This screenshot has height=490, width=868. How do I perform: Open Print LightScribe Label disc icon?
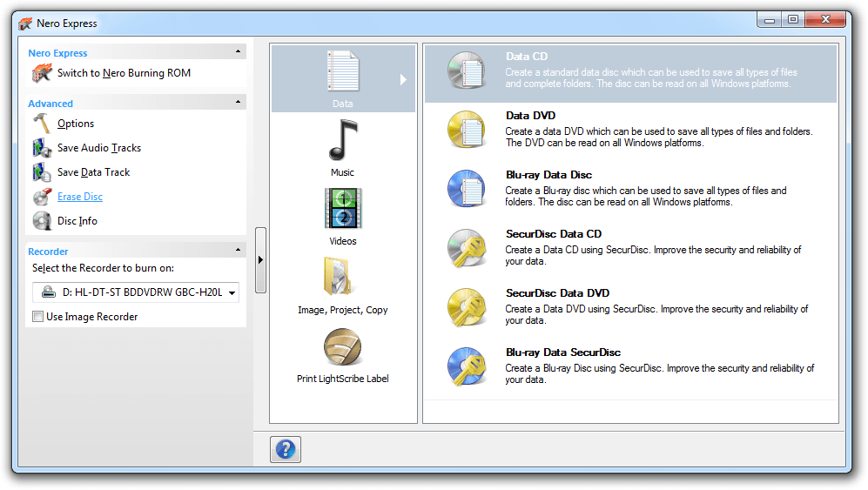342,346
